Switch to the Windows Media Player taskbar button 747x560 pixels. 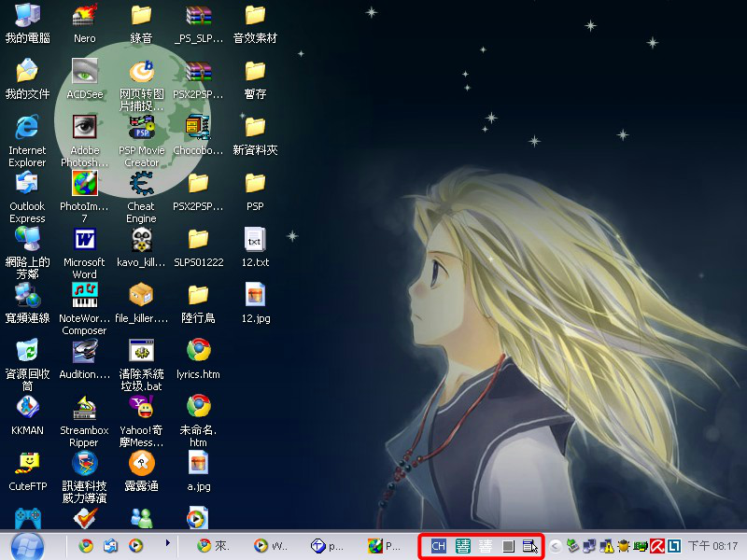(271, 546)
